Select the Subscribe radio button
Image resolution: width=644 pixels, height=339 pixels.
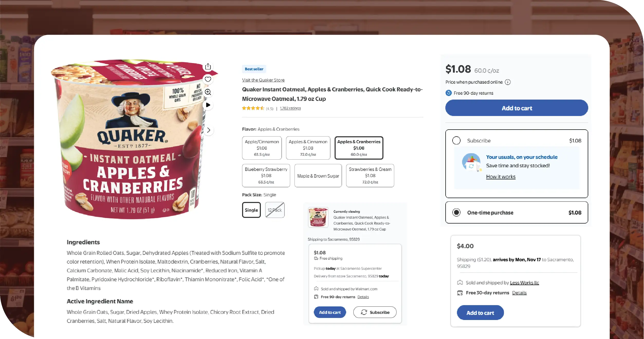457,140
